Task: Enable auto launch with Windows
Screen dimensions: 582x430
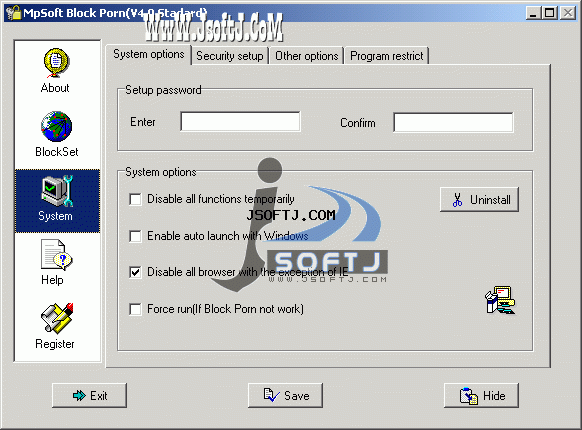Action: click(135, 236)
